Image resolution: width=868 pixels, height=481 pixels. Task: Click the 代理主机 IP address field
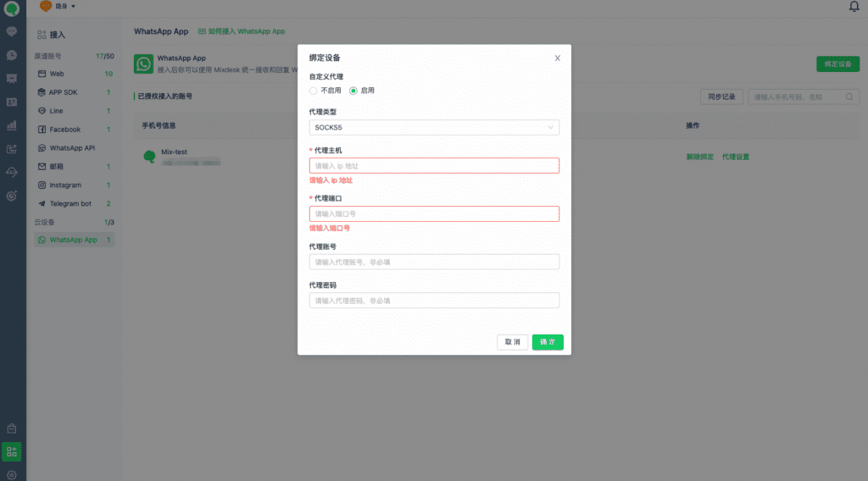tap(434, 166)
